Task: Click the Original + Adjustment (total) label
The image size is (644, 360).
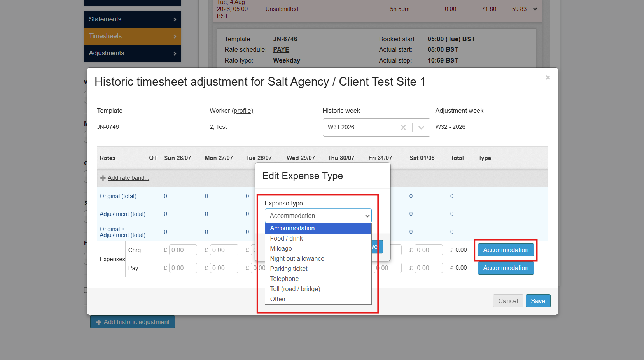Action: click(122, 232)
